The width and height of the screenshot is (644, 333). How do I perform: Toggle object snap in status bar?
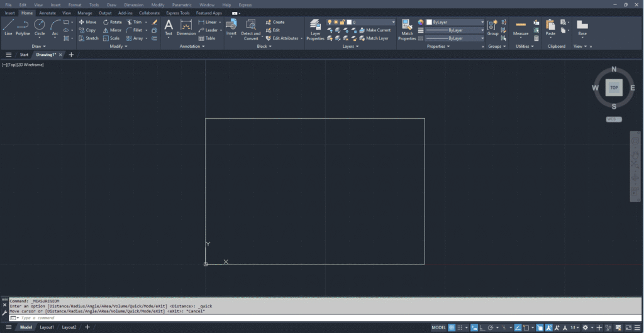[526, 328]
